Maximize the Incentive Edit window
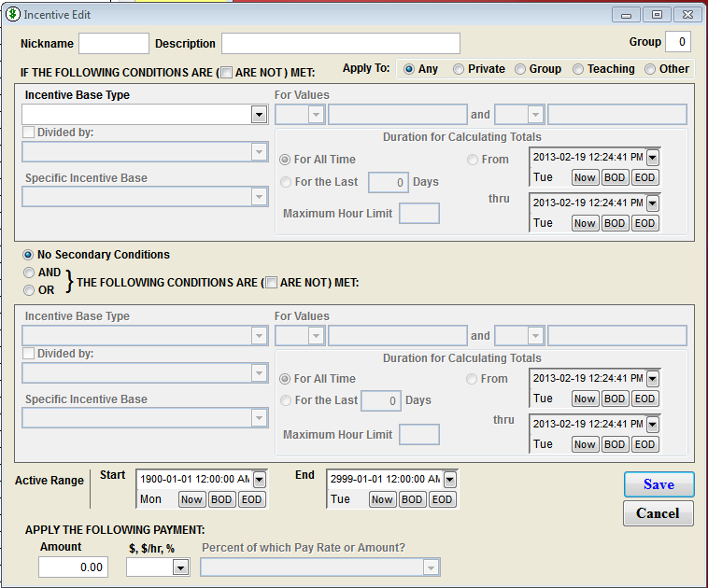Viewport: 708px width, 588px height. (657, 15)
